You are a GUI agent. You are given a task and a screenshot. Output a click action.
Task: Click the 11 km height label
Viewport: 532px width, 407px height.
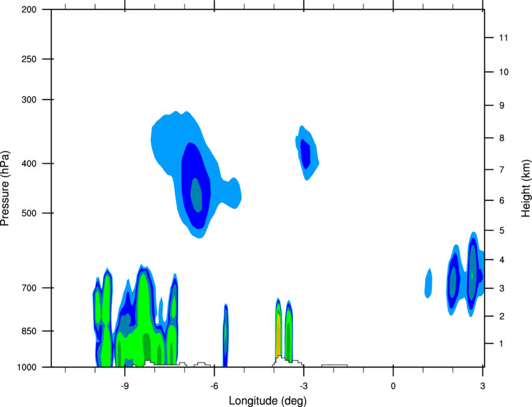click(504, 38)
